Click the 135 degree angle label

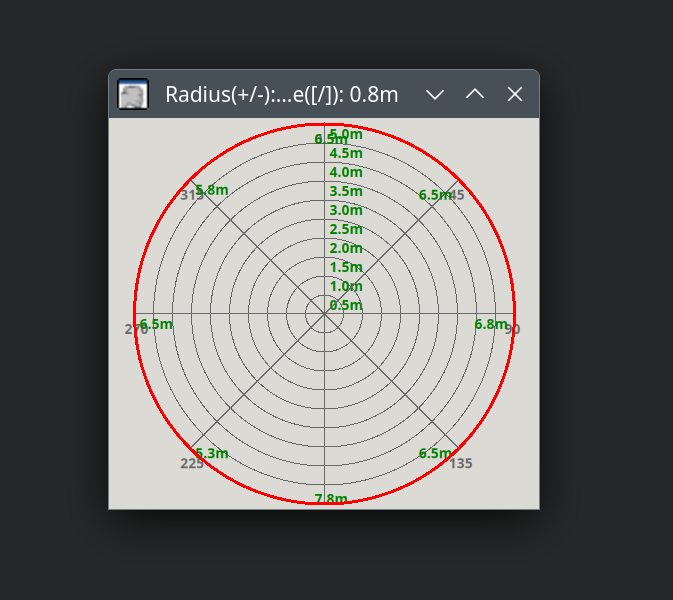[461, 463]
